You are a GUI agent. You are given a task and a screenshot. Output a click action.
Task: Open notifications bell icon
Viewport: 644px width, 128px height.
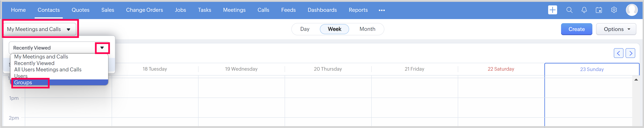(584, 10)
